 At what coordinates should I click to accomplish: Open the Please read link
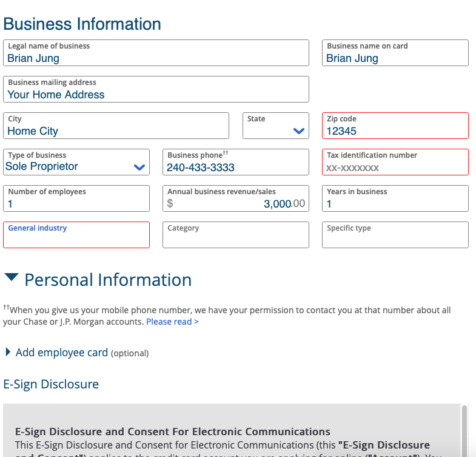tap(172, 322)
